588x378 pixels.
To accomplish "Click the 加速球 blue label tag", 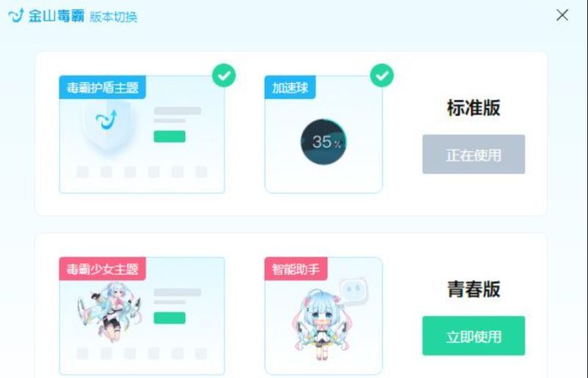I will (290, 87).
